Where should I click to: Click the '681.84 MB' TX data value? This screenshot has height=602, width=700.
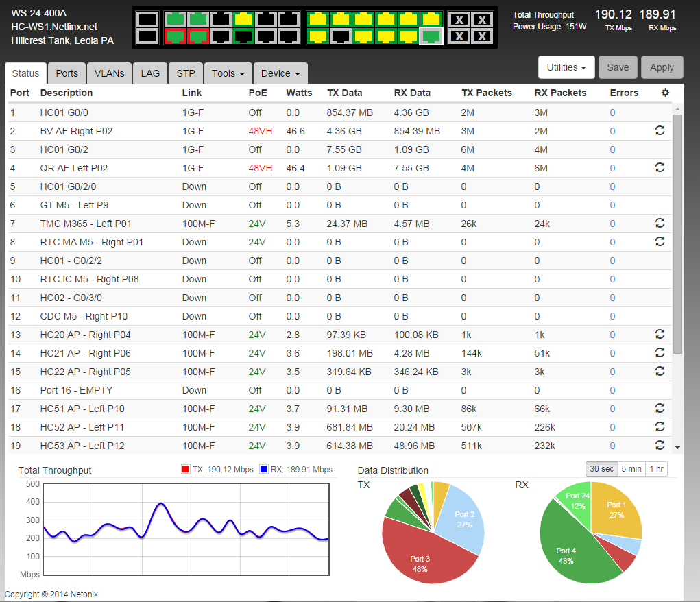pos(350,427)
